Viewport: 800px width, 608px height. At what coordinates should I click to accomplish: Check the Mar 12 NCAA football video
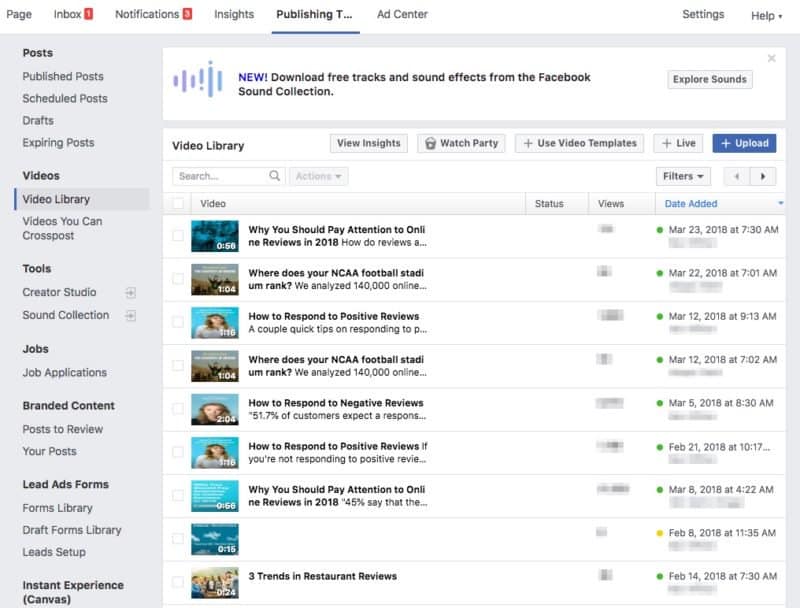[178, 366]
